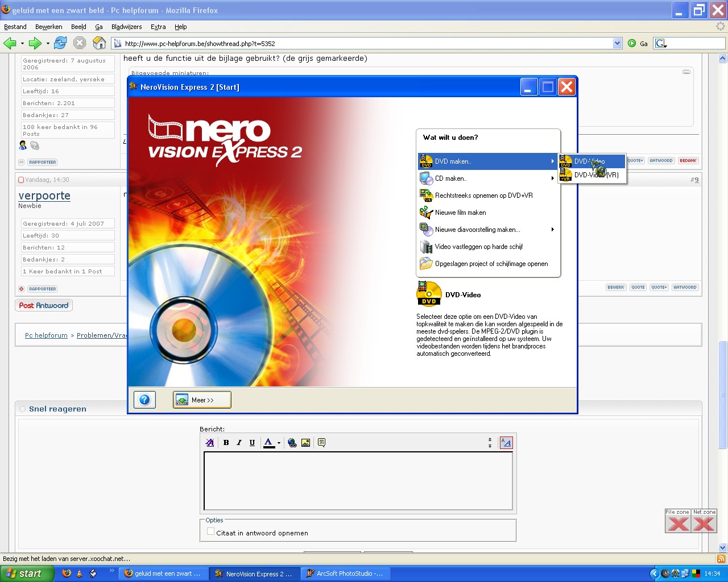Tick Citaat in antwoord opnemen checkbox
The width and height of the screenshot is (728, 582).
point(211,531)
